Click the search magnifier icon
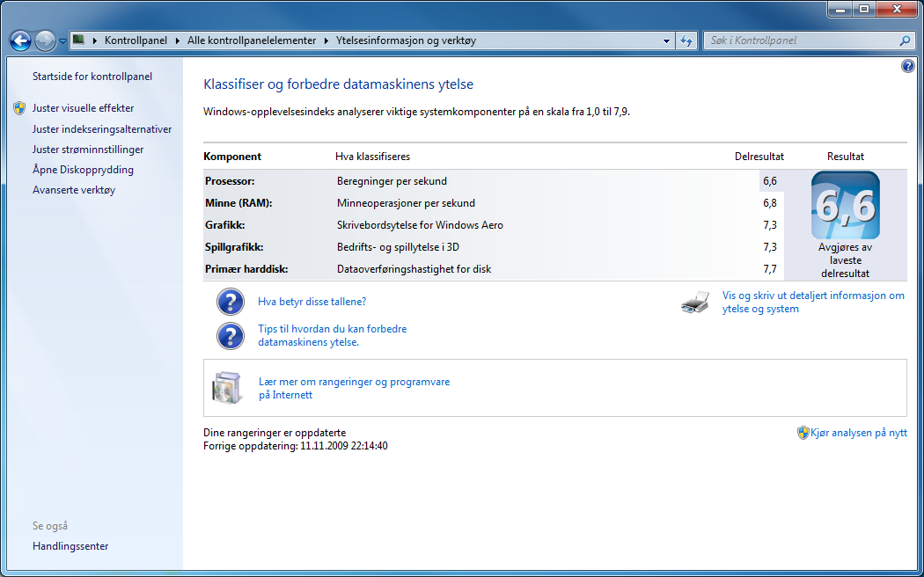This screenshot has width=924, height=577. (905, 40)
